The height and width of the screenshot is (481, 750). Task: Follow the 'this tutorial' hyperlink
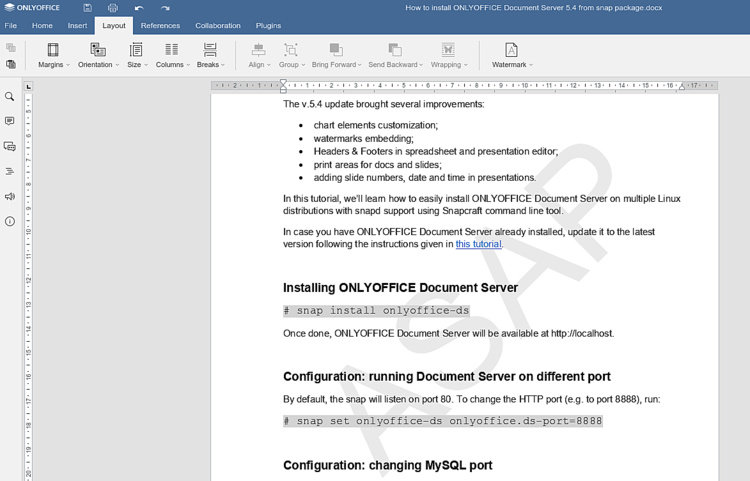point(478,244)
